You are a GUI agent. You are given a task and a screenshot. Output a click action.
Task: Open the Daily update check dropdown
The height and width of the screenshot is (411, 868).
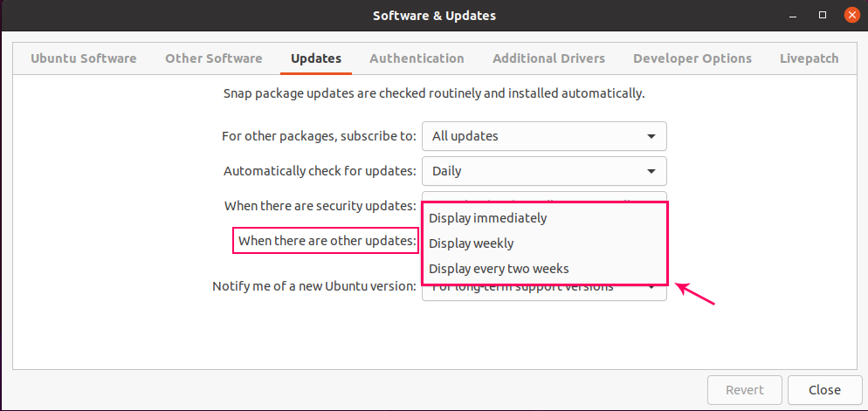point(544,171)
